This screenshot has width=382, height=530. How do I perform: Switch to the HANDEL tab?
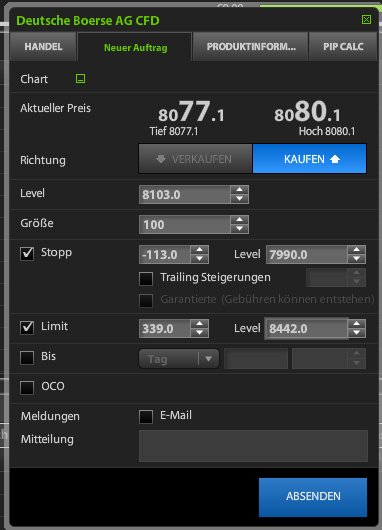[x=43, y=47]
